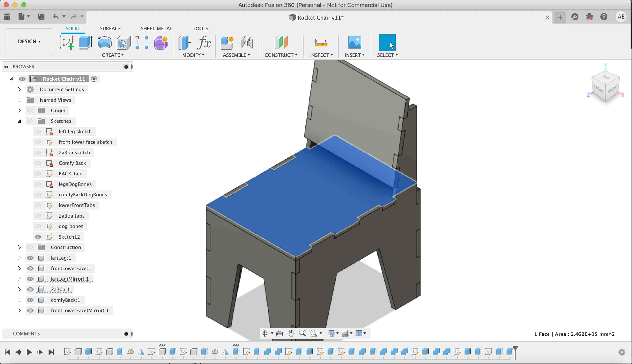Open Change Parameters fx tool

(204, 43)
